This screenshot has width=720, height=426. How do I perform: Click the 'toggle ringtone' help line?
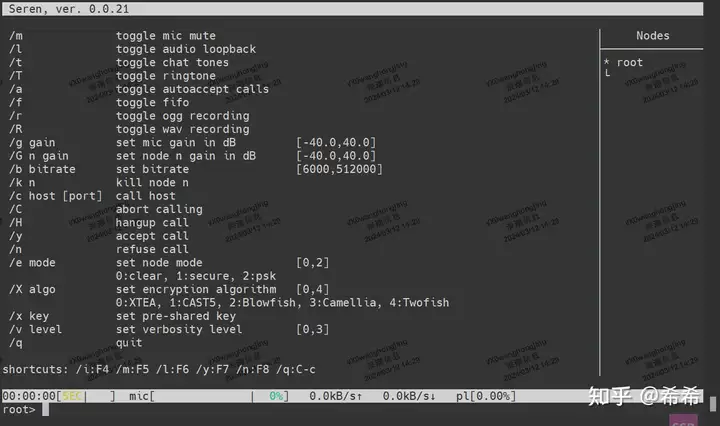click(x=165, y=76)
